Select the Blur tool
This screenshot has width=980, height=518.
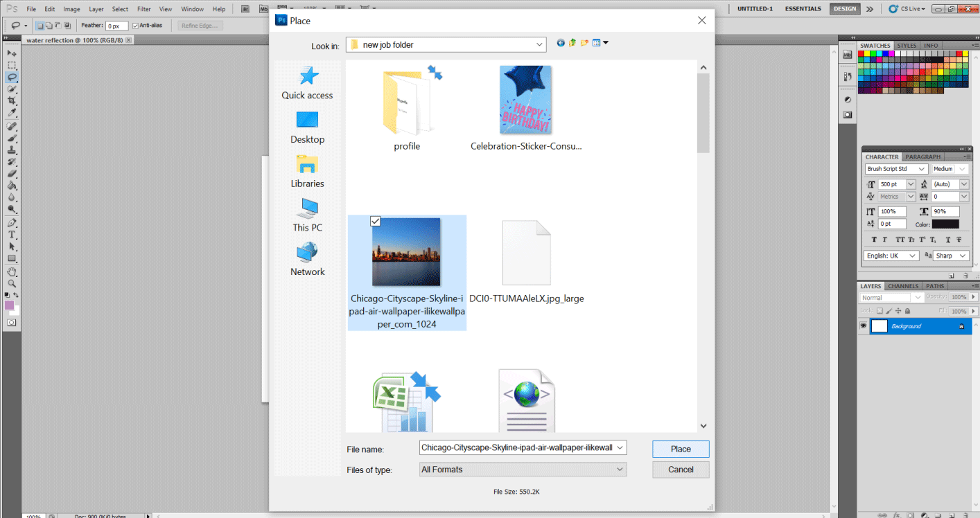click(x=12, y=197)
